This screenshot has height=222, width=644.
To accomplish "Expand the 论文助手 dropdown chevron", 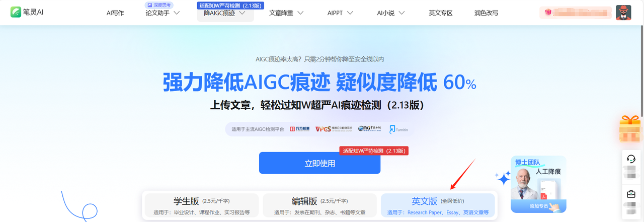I will pyautogui.click(x=177, y=13).
